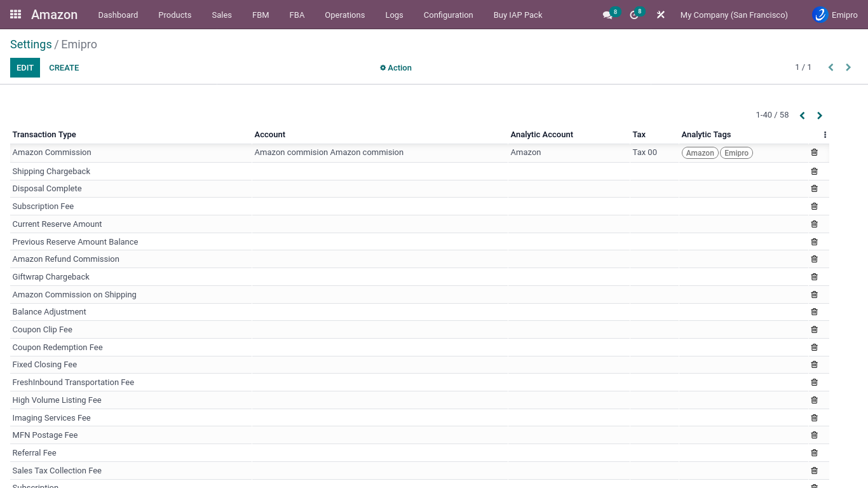
Task: Click the debug tools icon in navbar
Action: click(x=661, y=15)
